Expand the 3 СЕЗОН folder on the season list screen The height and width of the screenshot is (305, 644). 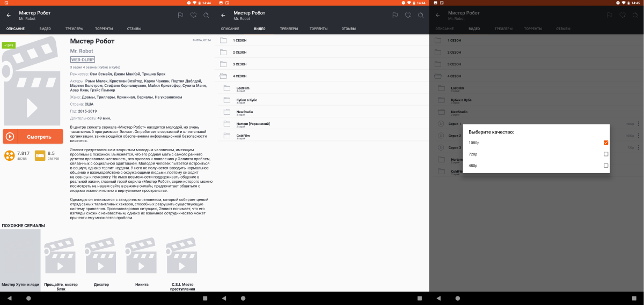point(322,64)
